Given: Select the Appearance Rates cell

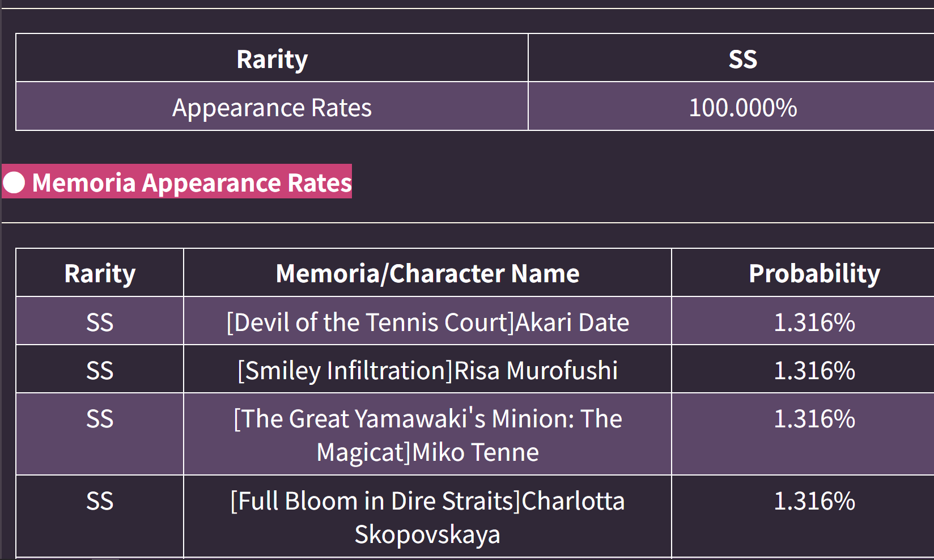Looking at the screenshot, I should coord(272,107).
